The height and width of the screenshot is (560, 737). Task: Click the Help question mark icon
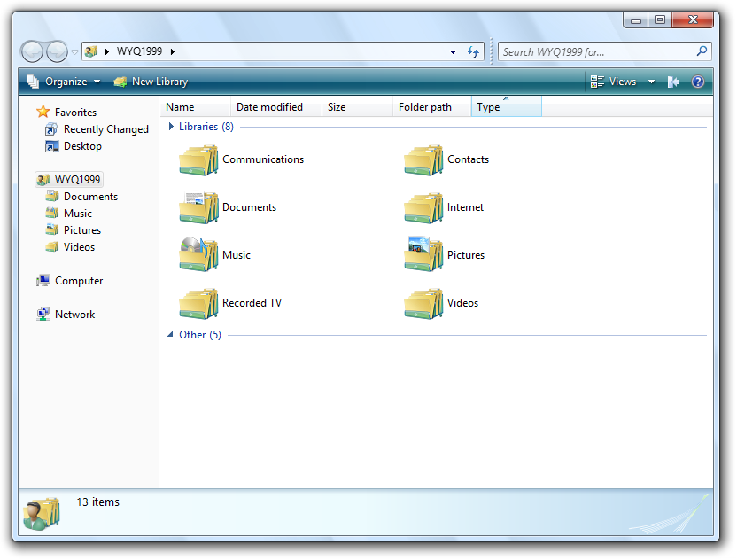click(697, 82)
